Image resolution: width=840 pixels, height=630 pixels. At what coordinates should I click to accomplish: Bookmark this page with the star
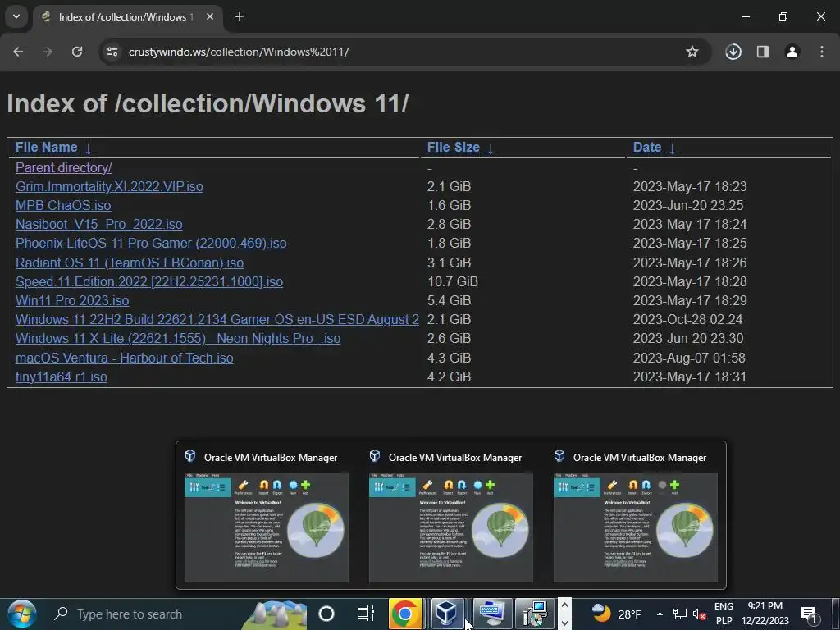point(692,52)
